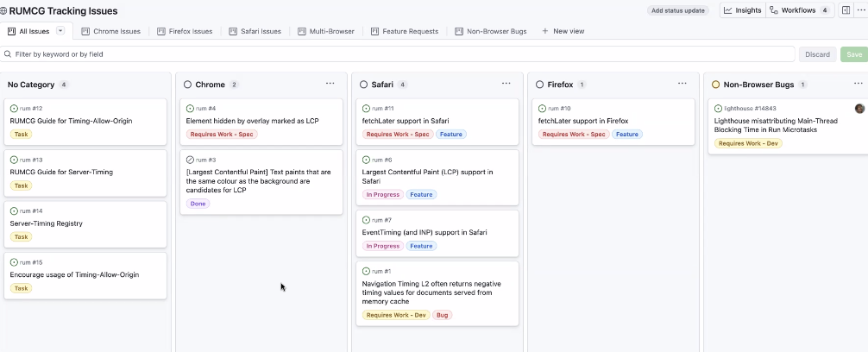Open the Insights chart view
Image resolution: width=868 pixels, height=352 pixels.
742,10
